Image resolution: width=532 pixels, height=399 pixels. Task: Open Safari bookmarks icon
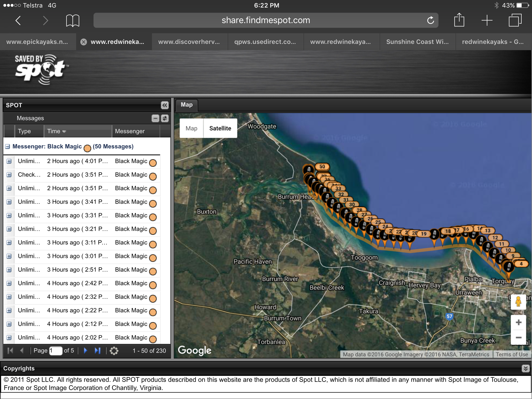[x=72, y=21]
